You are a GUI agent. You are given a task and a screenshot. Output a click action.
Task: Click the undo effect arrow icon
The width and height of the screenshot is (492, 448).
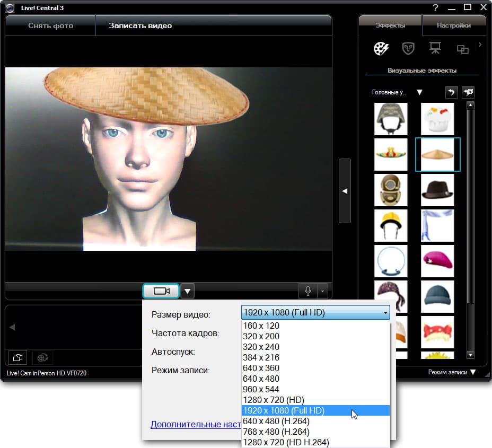click(x=451, y=92)
